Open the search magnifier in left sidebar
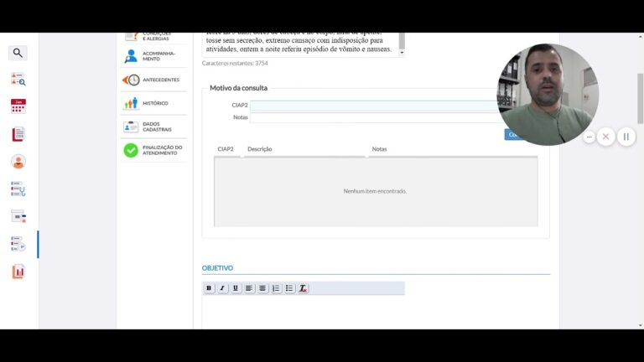644x362 pixels. click(x=18, y=53)
